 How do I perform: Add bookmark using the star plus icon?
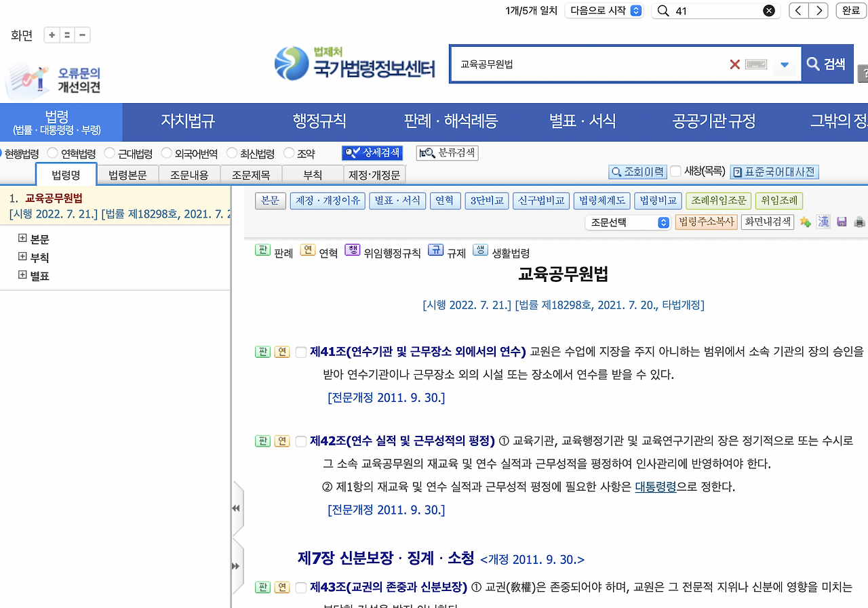click(x=806, y=221)
